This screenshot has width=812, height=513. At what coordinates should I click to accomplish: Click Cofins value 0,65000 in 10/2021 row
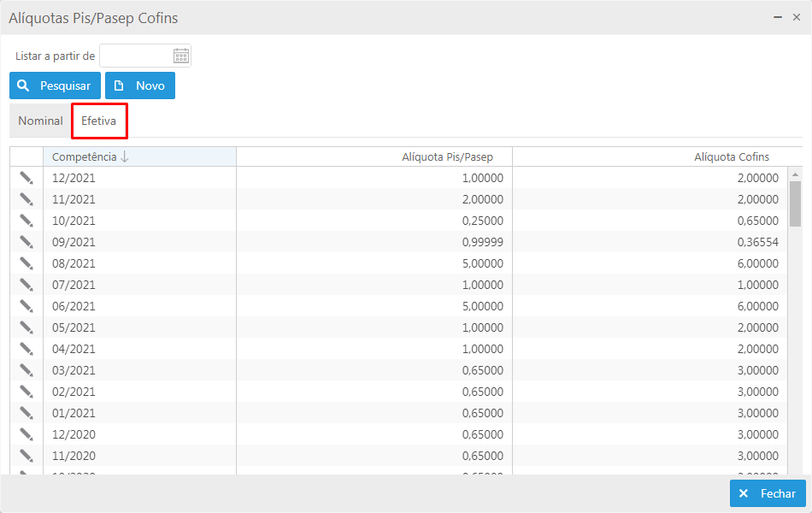click(757, 221)
